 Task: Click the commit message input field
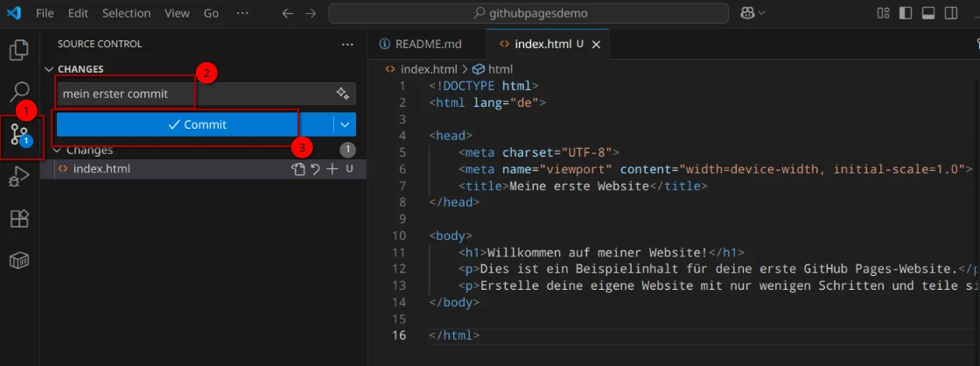(192, 94)
